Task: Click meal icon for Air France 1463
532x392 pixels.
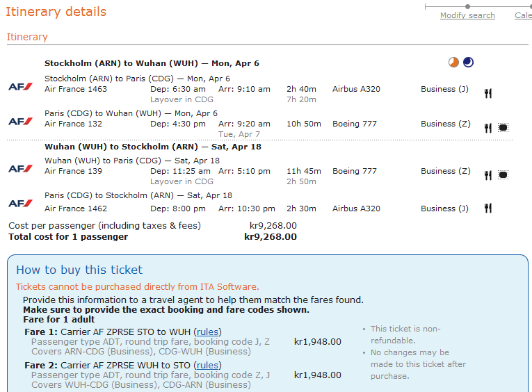Action: click(x=488, y=93)
